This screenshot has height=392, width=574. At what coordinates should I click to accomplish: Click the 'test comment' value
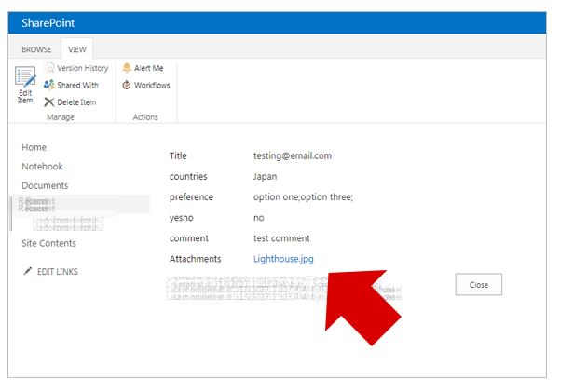[281, 238]
